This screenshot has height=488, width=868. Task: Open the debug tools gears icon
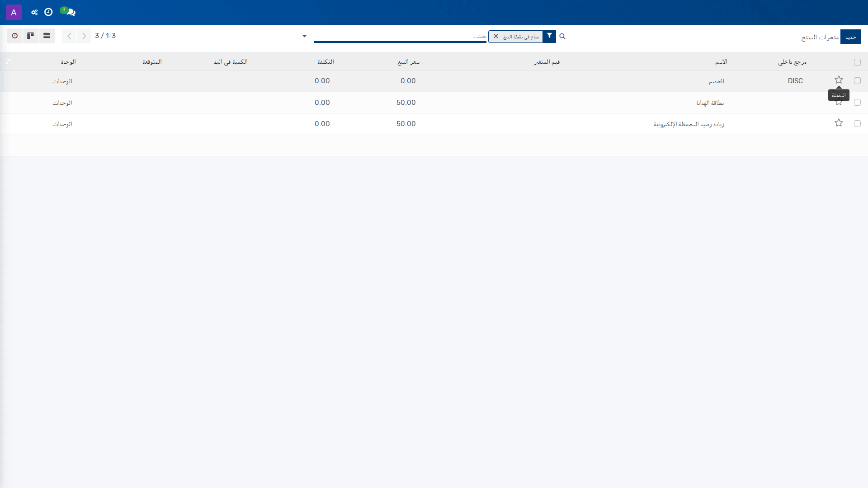pyautogui.click(x=34, y=12)
